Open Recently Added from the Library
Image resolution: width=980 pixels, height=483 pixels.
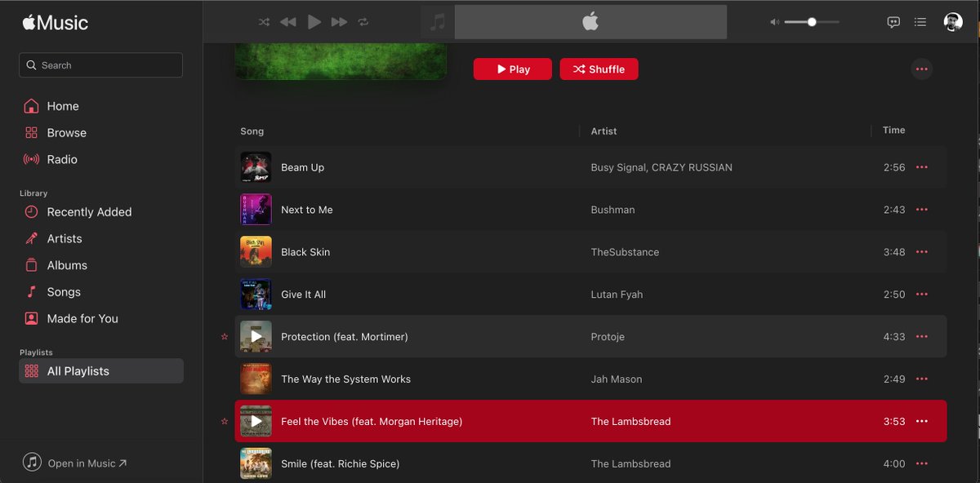[87, 211]
